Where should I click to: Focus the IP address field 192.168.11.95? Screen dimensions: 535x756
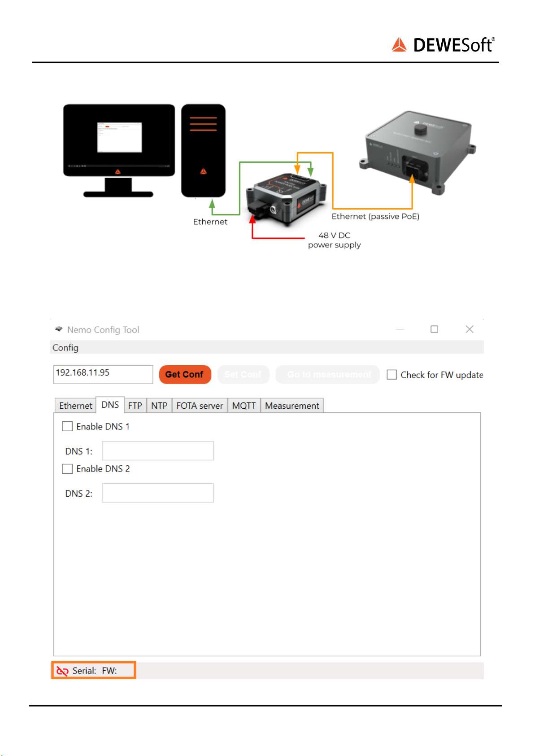pyautogui.click(x=103, y=374)
